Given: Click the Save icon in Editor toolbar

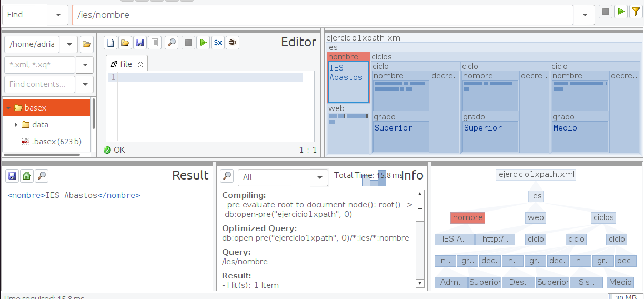Looking at the screenshot, I should 140,43.
